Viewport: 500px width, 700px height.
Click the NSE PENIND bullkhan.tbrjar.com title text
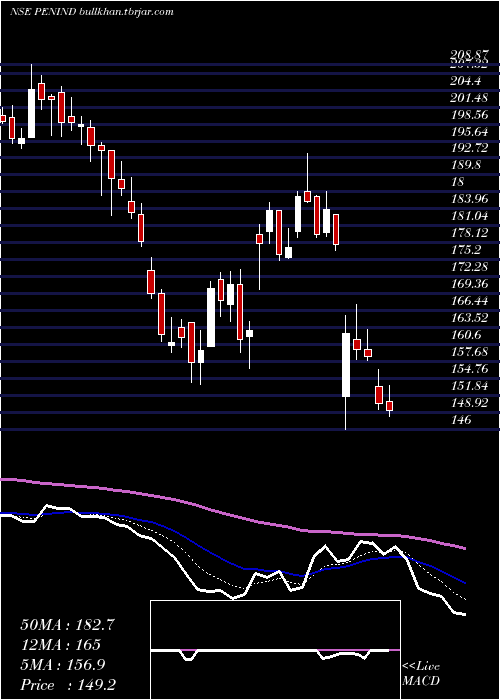tap(92, 12)
